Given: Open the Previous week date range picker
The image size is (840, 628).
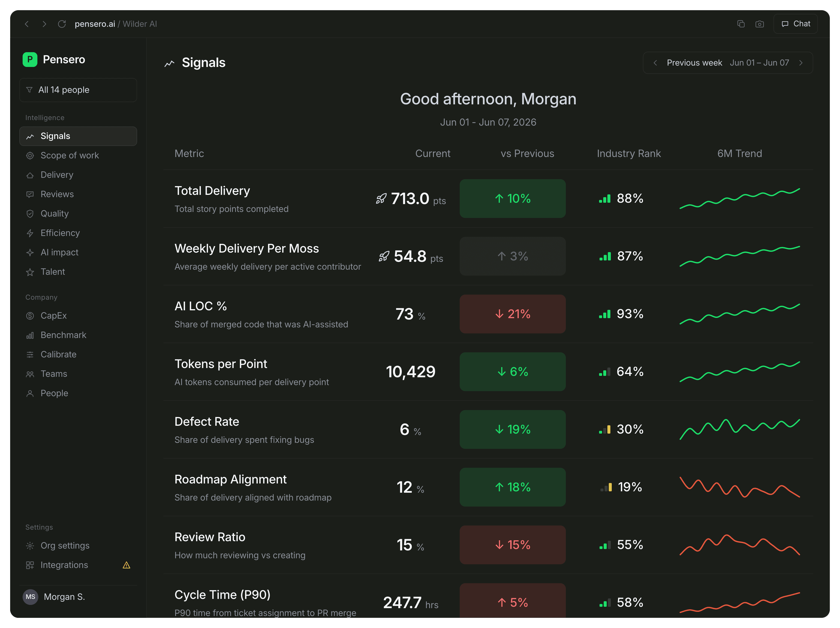Looking at the screenshot, I should pos(728,63).
